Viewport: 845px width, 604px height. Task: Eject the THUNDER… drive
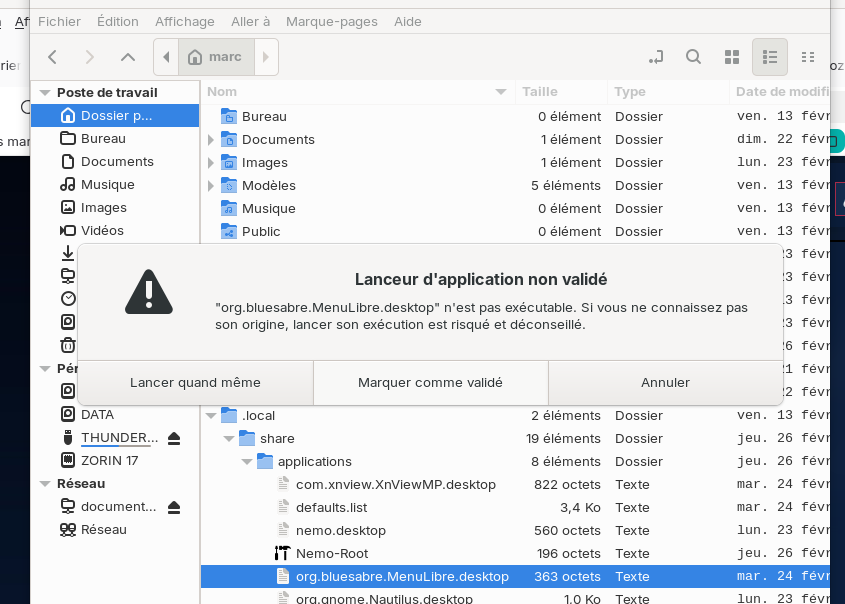point(174,438)
